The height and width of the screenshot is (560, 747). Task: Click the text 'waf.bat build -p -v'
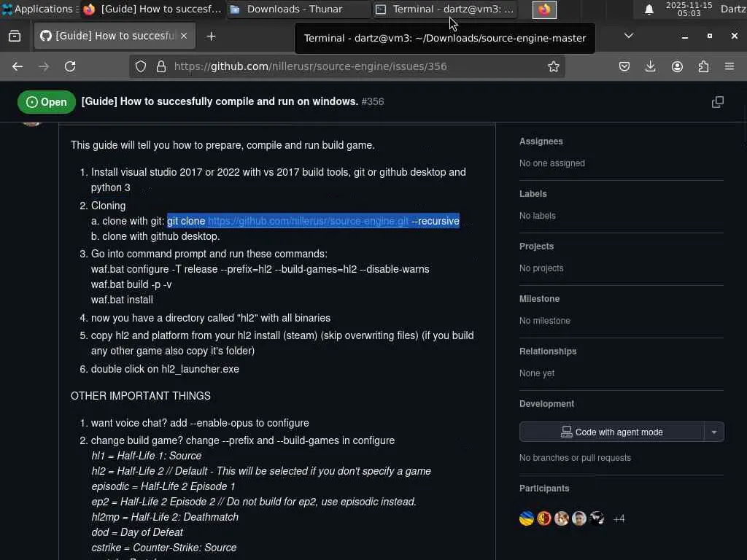(x=131, y=284)
